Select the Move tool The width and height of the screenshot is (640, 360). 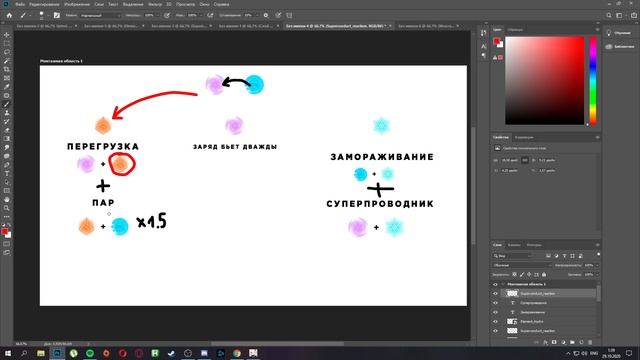(x=7, y=35)
